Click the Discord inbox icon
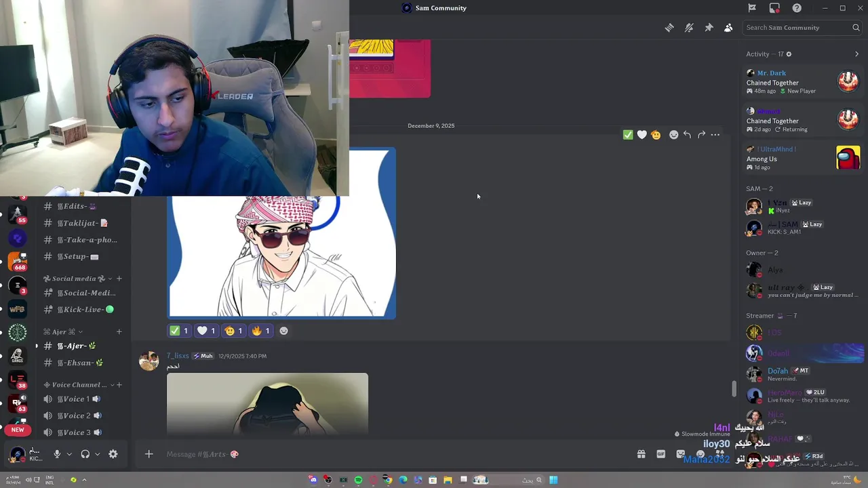This screenshot has height=488, width=868. coord(774,8)
